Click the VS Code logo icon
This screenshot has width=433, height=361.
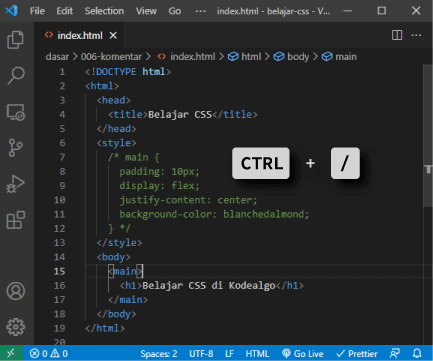click(11, 11)
